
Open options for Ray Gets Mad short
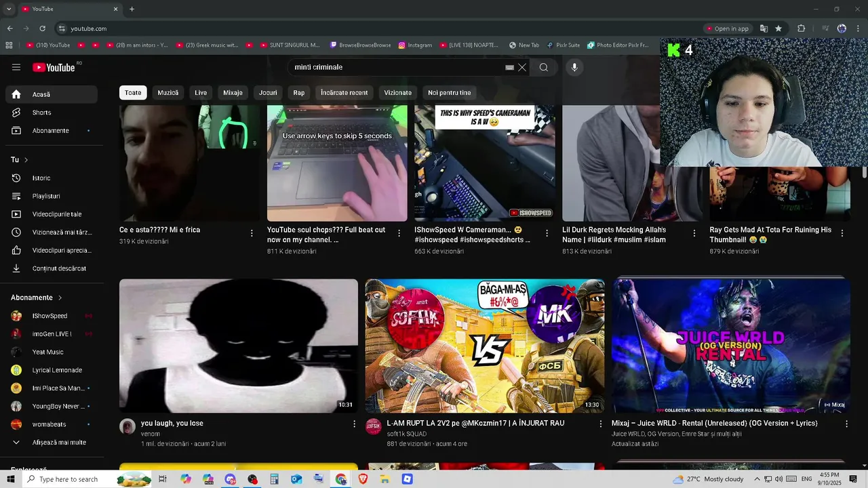point(842,233)
